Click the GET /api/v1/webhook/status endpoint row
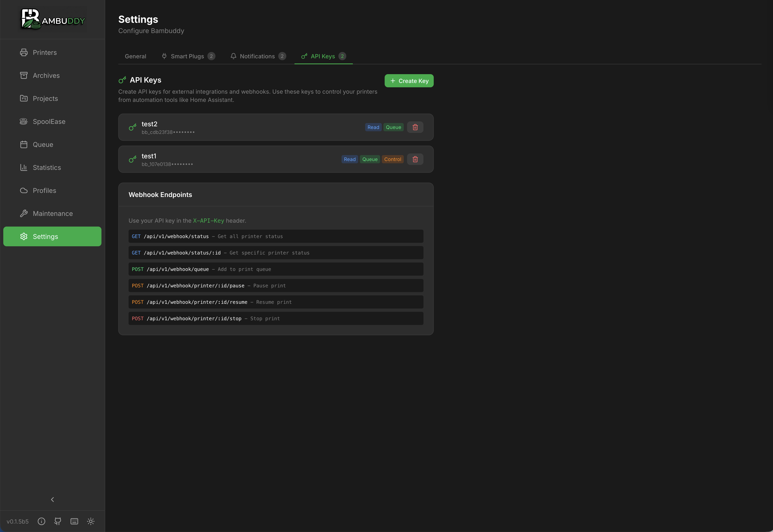The width and height of the screenshot is (773, 532). tap(276, 236)
